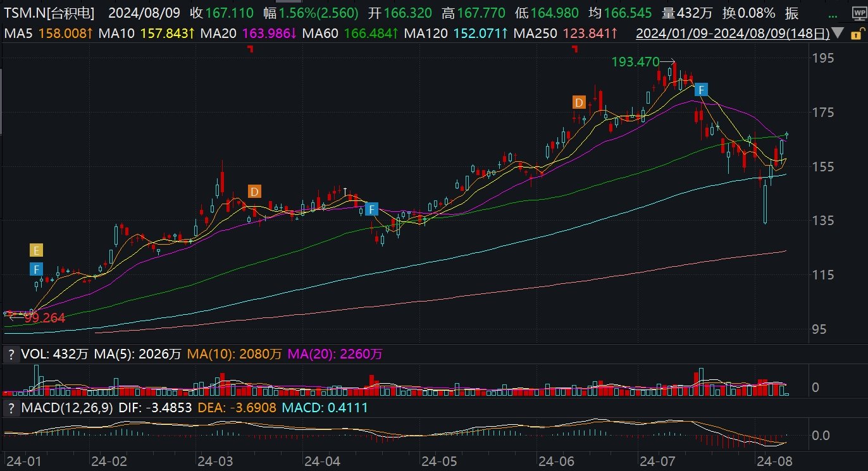This screenshot has width=868, height=471.
Task: Select the orange D marker in March
Action: coord(254,192)
